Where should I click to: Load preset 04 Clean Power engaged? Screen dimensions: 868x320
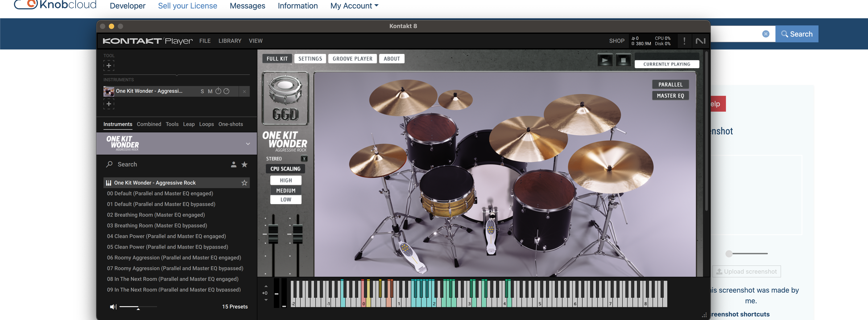click(166, 236)
